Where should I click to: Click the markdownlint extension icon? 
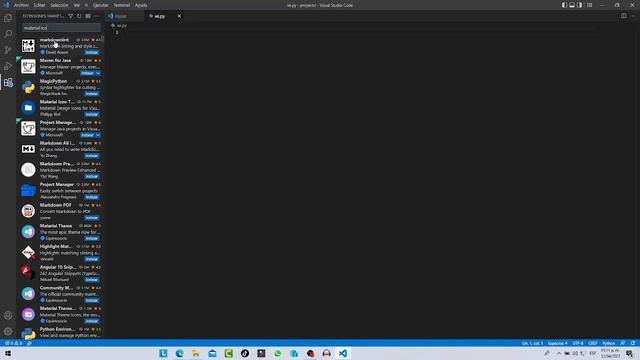(28, 45)
